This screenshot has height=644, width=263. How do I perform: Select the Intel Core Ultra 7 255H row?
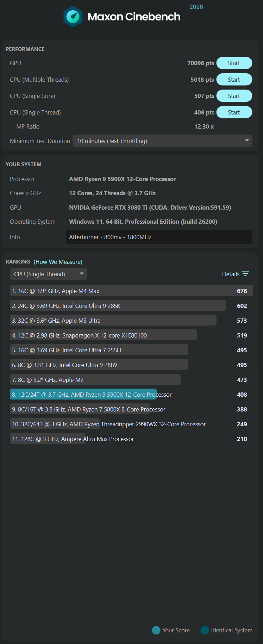[x=131, y=350]
